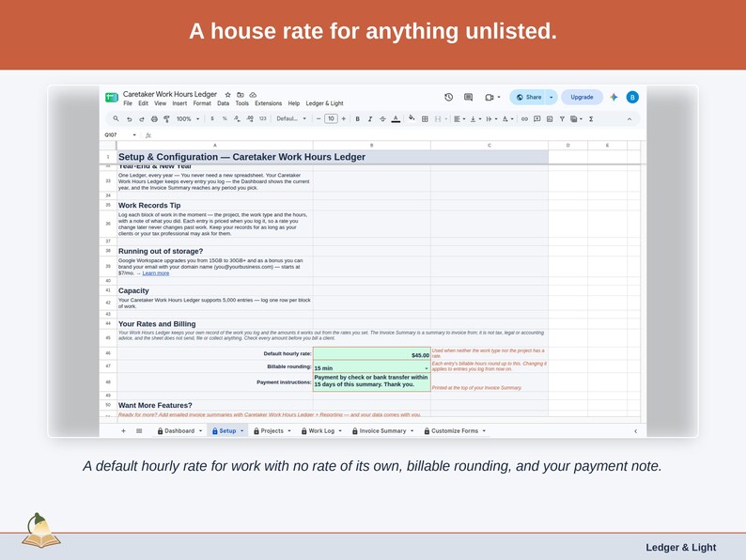Open vertical align dropdown
746x560 pixels.
[475, 119]
